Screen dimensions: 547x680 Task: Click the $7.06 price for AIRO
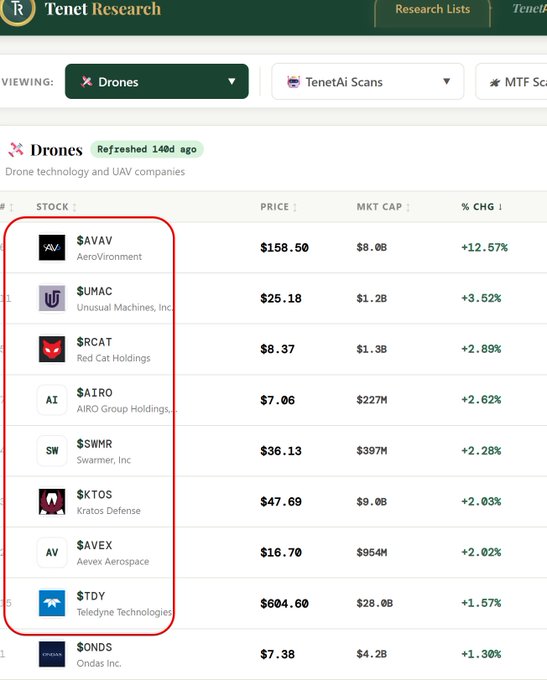pyautogui.click(x=277, y=400)
